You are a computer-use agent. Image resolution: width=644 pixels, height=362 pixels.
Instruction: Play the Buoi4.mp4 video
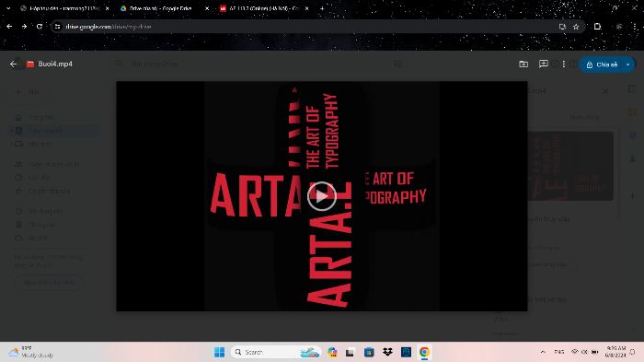(x=322, y=196)
